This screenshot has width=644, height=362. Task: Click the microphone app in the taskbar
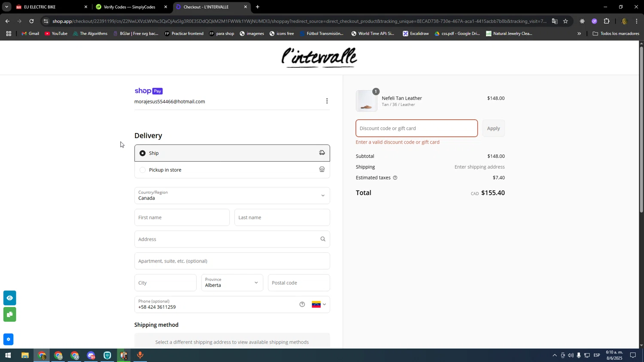coord(140,355)
